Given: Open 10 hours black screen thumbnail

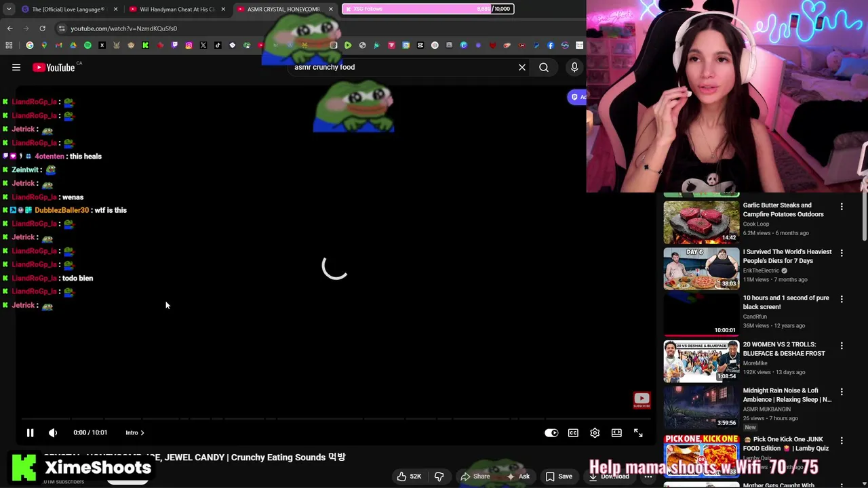Looking at the screenshot, I should click(701, 314).
